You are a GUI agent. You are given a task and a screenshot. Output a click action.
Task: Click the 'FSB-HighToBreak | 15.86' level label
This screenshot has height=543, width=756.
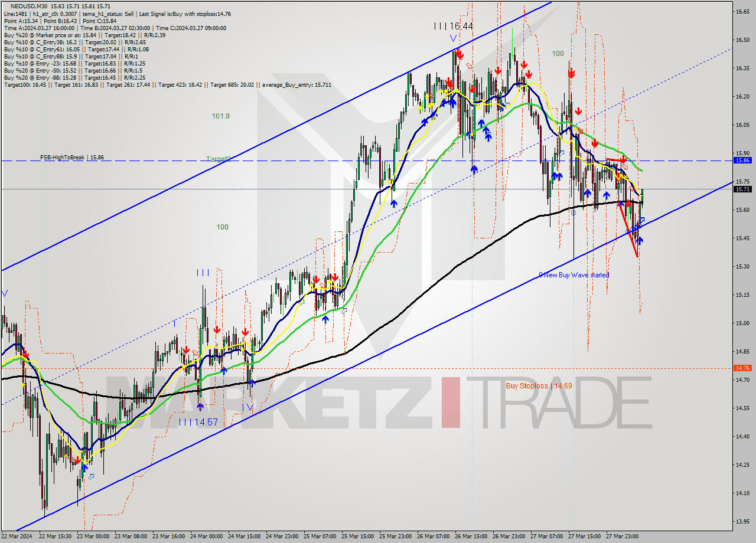coord(72,158)
